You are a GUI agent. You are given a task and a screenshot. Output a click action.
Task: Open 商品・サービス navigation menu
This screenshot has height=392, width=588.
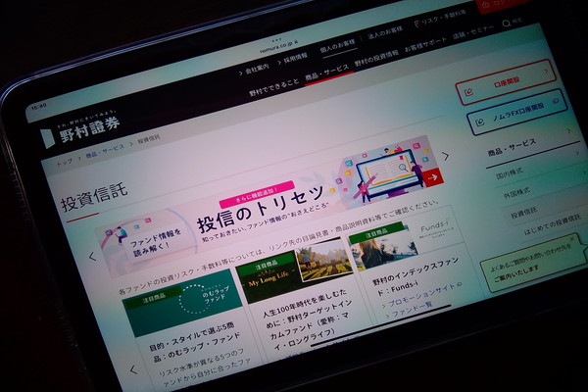pyautogui.click(x=327, y=73)
